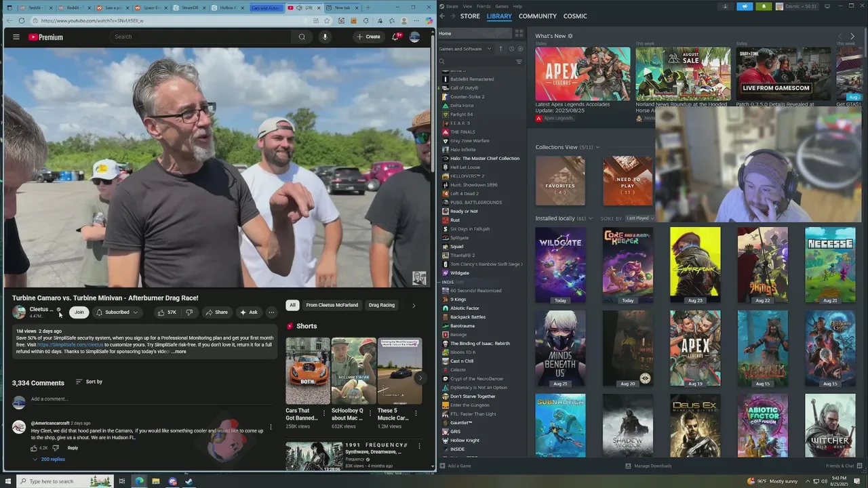Open the Games menu in Steam

[502, 6]
